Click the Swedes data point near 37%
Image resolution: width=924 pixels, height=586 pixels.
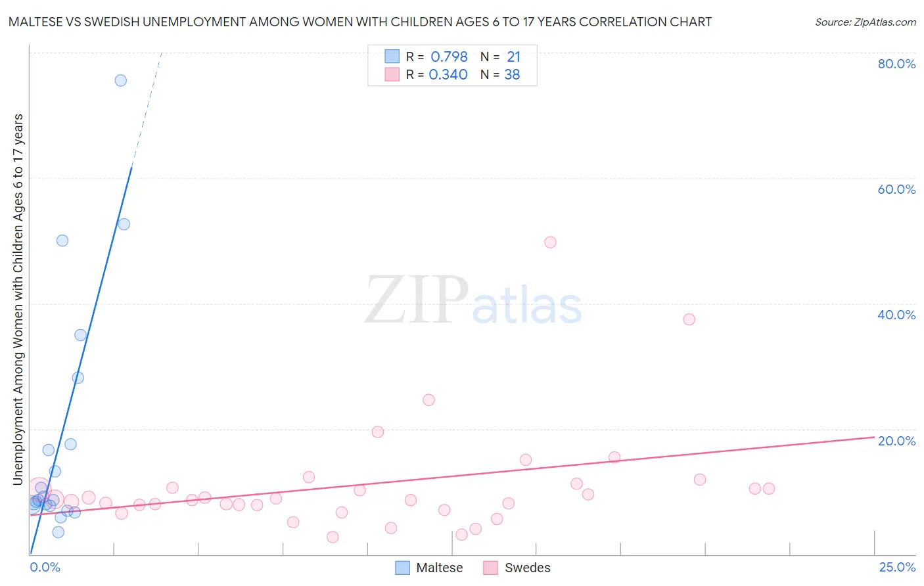click(x=689, y=319)
